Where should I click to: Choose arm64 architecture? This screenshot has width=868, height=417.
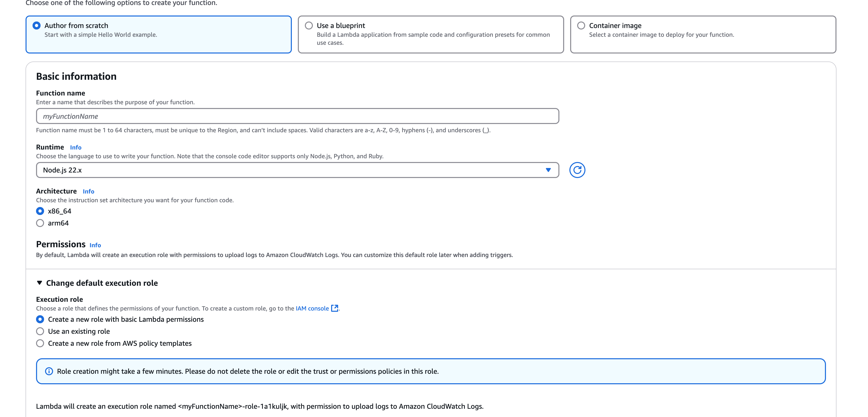pos(40,223)
